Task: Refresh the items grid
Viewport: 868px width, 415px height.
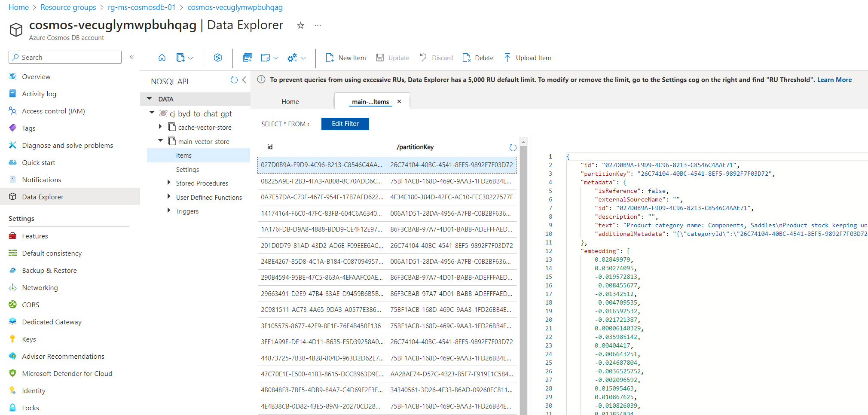Action: pos(513,147)
